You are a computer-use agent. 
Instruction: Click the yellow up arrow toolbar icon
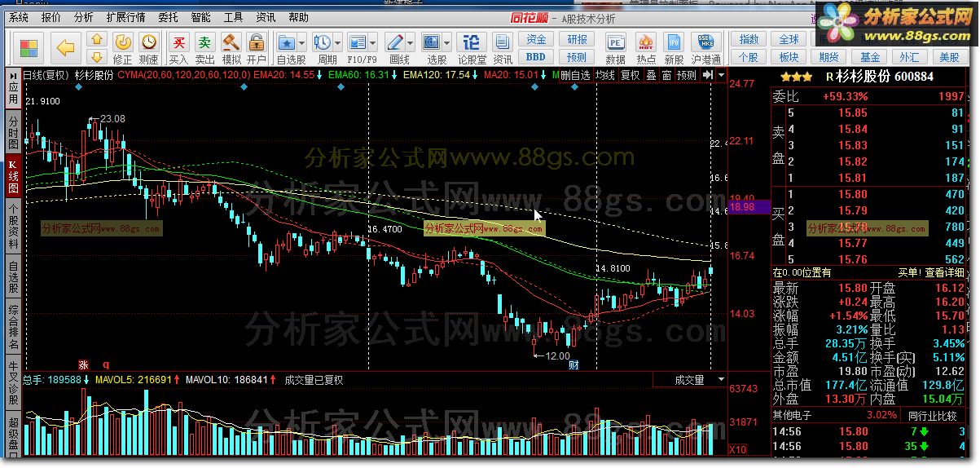97,40
